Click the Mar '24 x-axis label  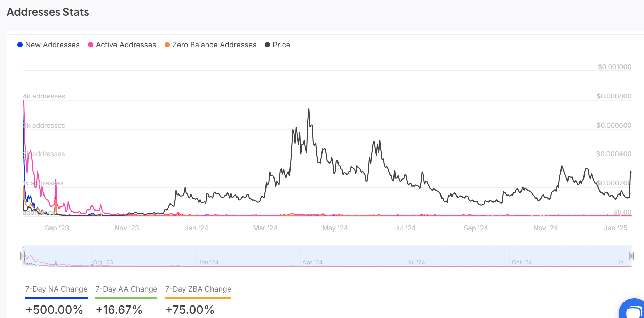[265, 228]
